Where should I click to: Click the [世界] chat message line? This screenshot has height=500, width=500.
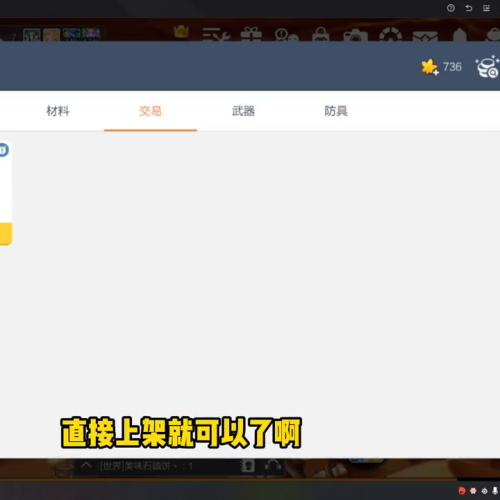[x=146, y=466]
